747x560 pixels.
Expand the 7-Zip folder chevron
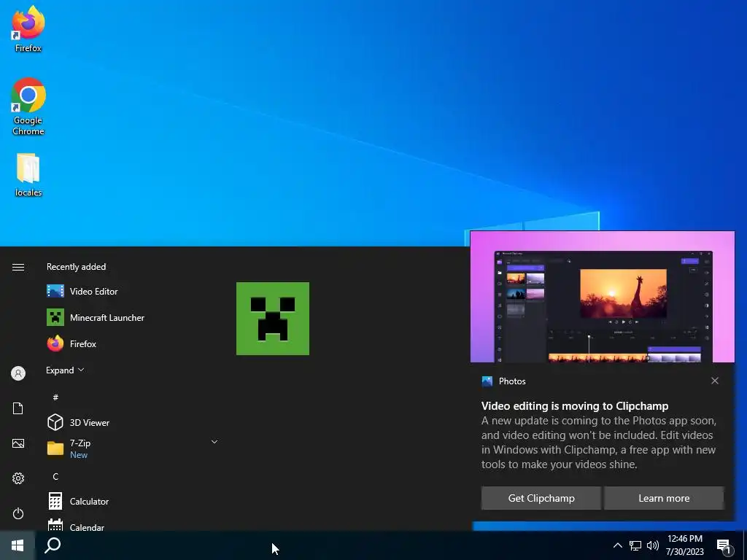pos(214,442)
